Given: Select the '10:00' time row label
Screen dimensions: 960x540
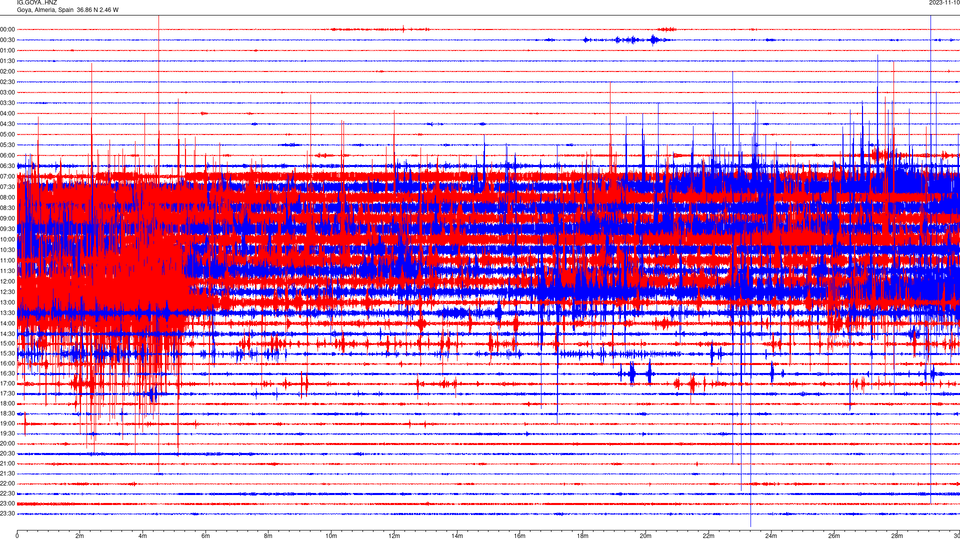Looking at the screenshot, I should coord(7,239).
